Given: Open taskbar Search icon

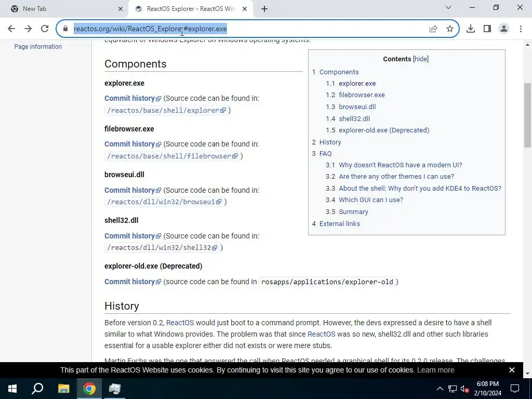Looking at the screenshot, I should tap(37, 389).
